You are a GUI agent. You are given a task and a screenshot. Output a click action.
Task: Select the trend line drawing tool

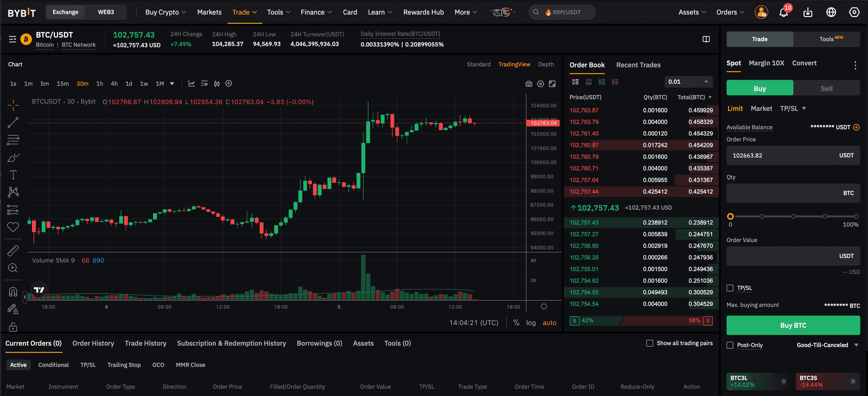tap(13, 123)
